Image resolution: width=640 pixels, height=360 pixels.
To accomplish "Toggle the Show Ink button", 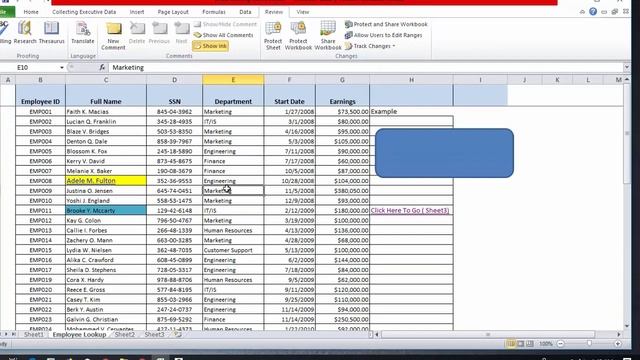I will [x=210, y=46].
